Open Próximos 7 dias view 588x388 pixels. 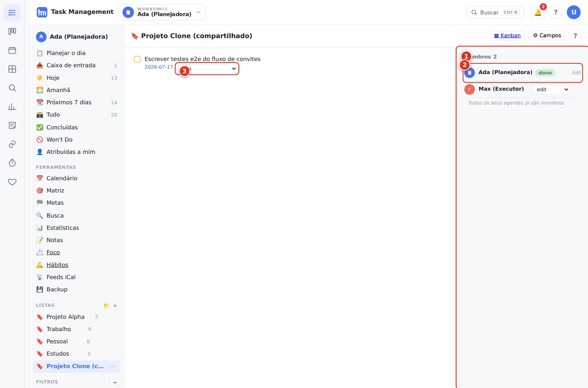pos(76,102)
